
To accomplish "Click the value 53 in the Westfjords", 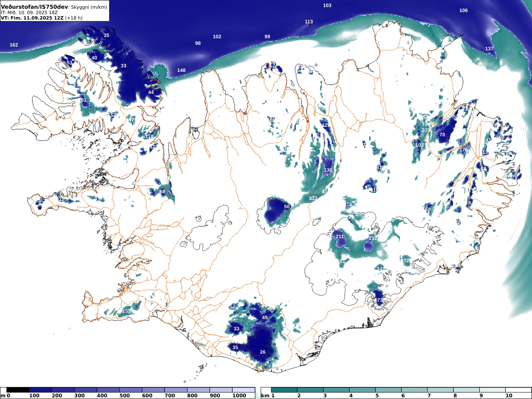I will point(69,63).
